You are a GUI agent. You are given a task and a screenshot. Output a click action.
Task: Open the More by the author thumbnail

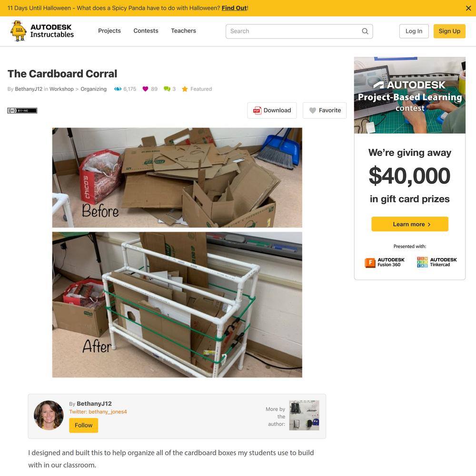[304, 415]
